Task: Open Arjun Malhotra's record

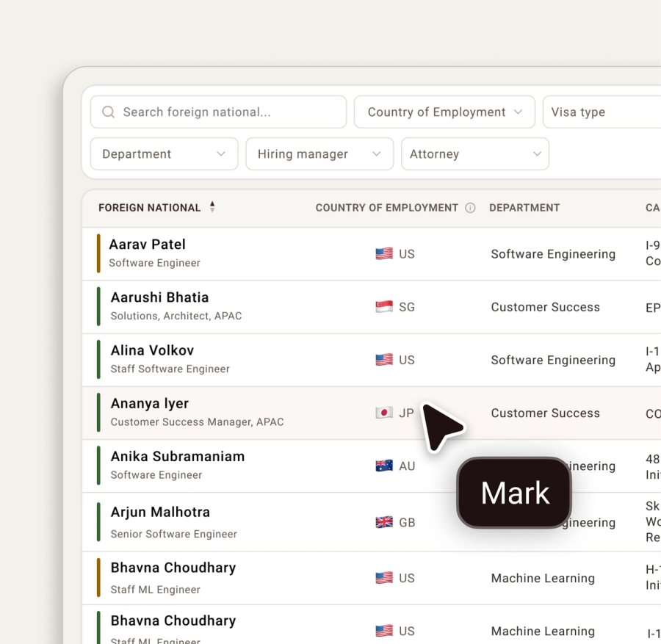Action: pos(160,512)
